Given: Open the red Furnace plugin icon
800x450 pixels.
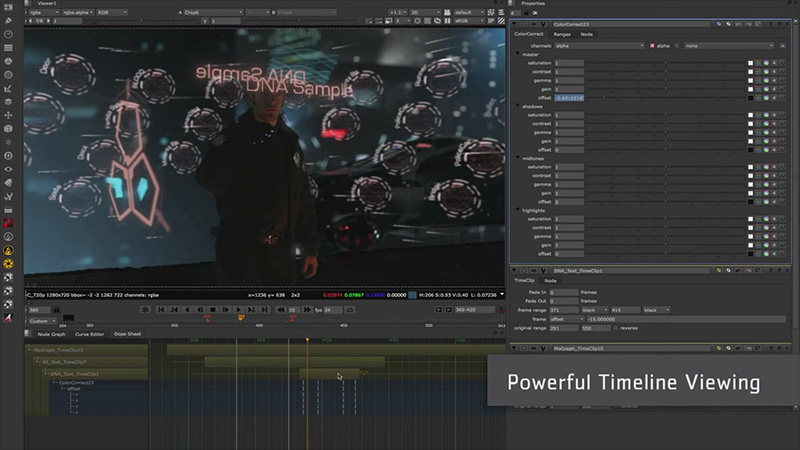Looking at the screenshot, I should click(8, 223).
